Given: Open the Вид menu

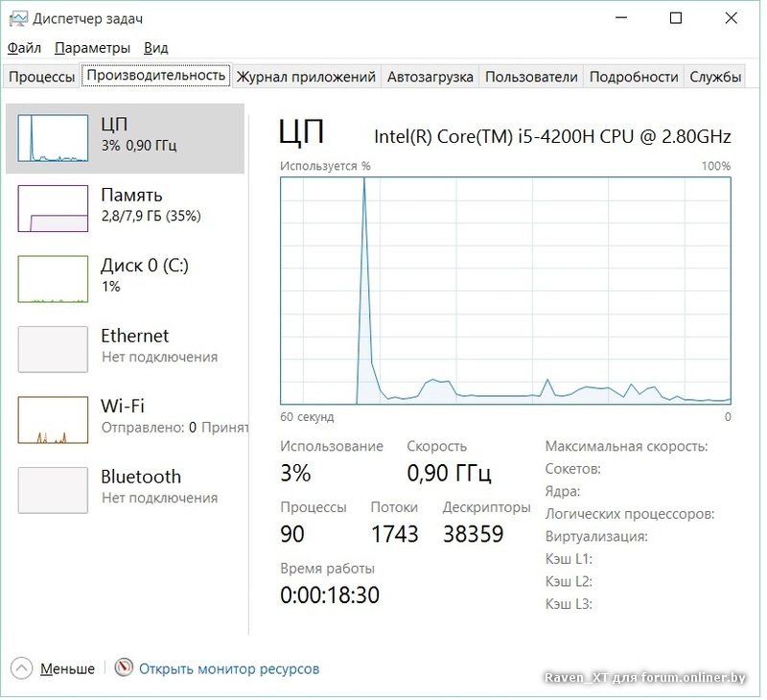Looking at the screenshot, I should pyautogui.click(x=155, y=48).
